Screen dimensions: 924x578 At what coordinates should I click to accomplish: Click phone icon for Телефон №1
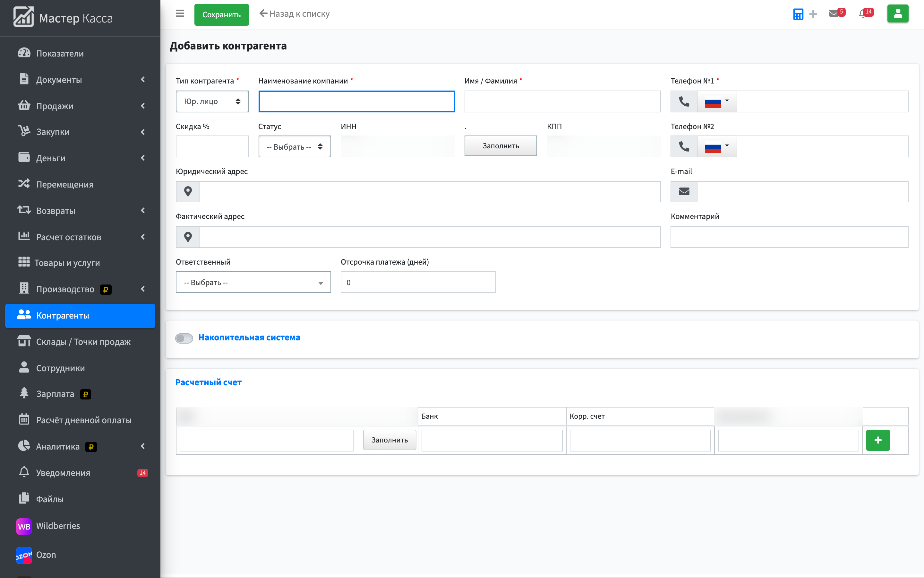(684, 101)
